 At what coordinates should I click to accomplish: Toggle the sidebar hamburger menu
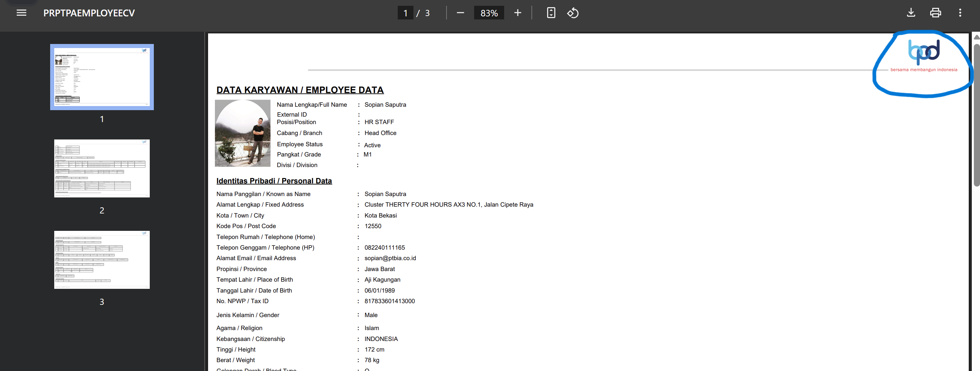pos(22,13)
